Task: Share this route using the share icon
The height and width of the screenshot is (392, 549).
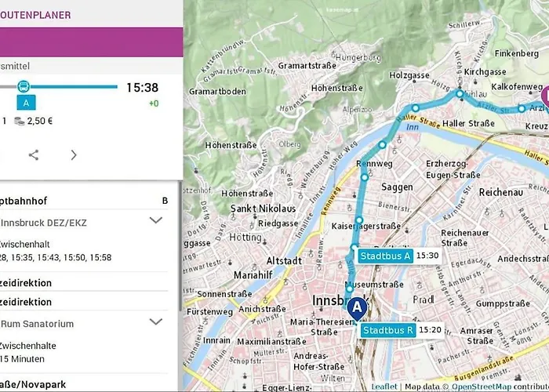Action: pyautogui.click(x=34, y=154)
